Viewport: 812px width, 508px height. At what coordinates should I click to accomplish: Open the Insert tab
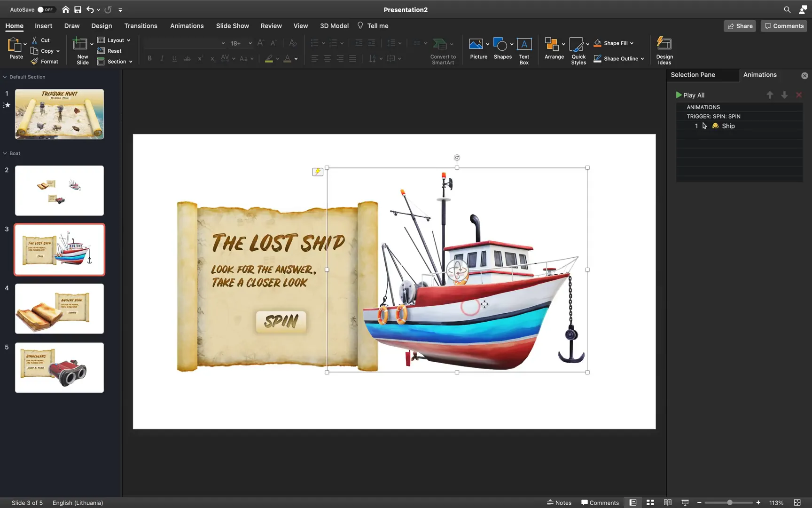(43, 26)
